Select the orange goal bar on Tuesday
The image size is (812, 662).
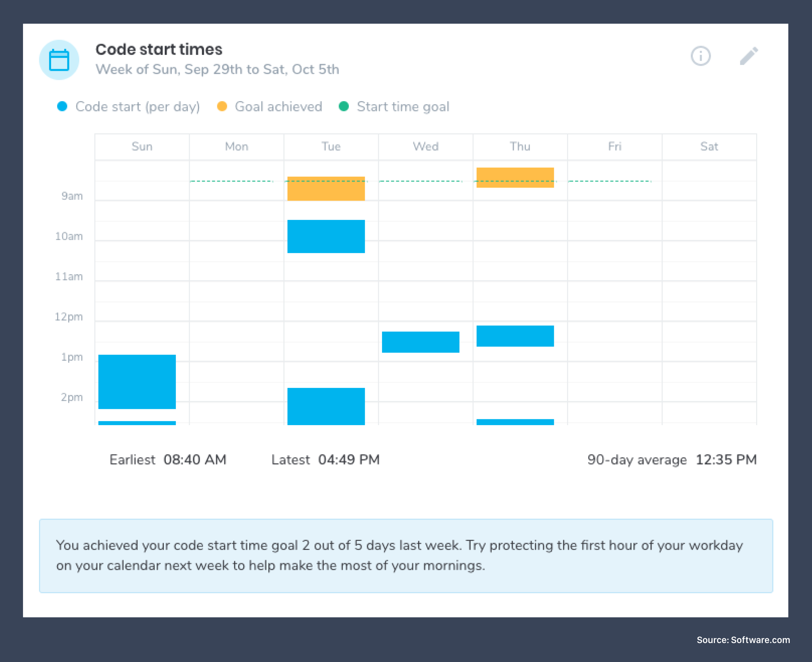(x=326, y=189)
